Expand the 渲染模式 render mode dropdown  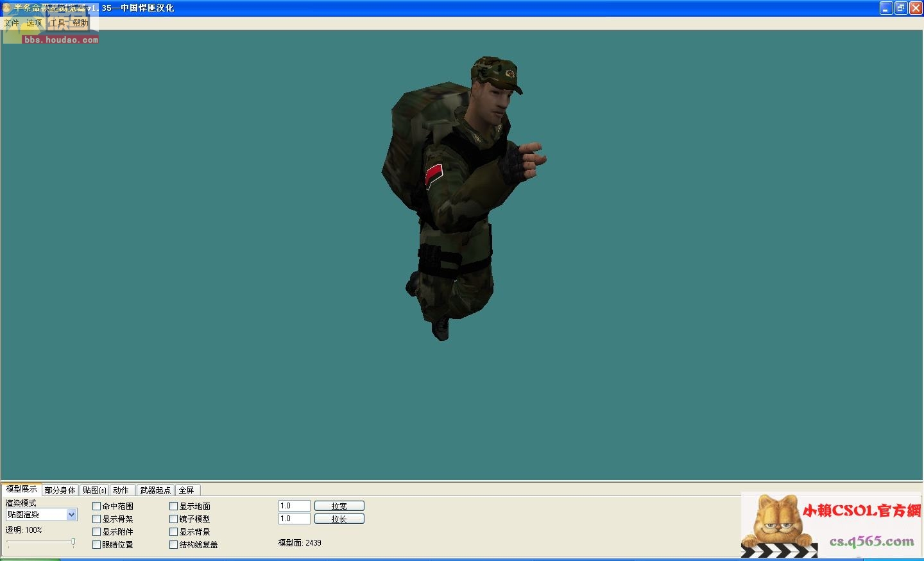pyautogui.click(x=71, y=515)
